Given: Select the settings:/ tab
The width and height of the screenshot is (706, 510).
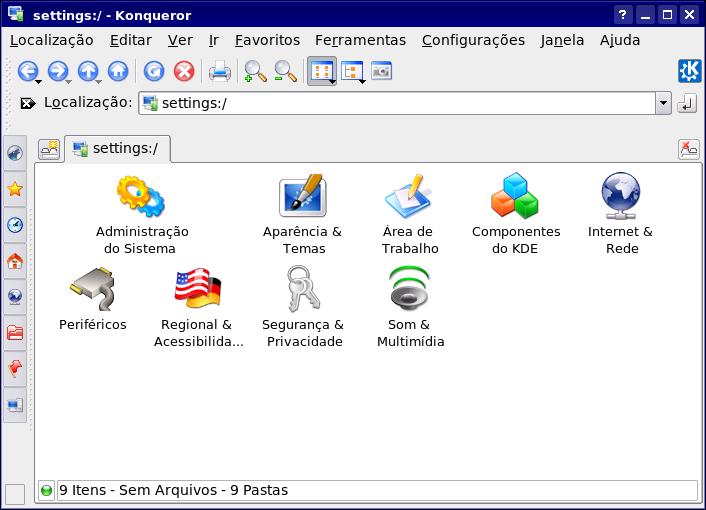Looking at the screenshot, I should (x=118, y=148).
